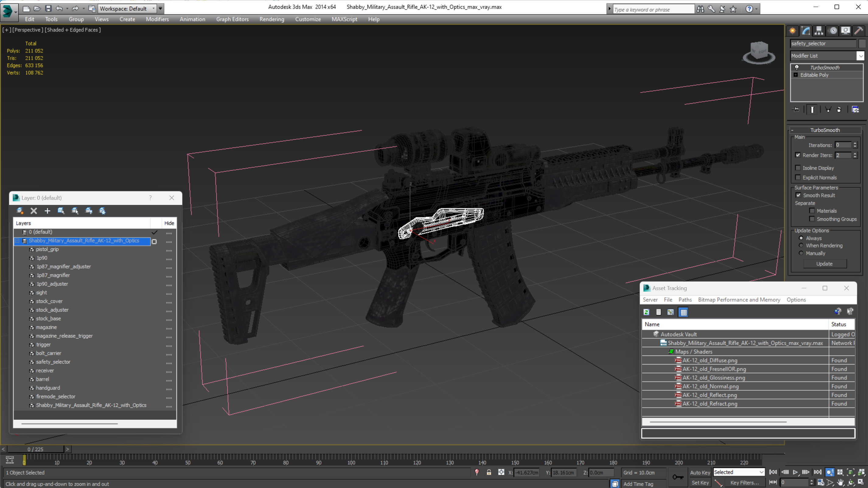
Task: Click the Auto Key button
Action: (x=699, y=472)
